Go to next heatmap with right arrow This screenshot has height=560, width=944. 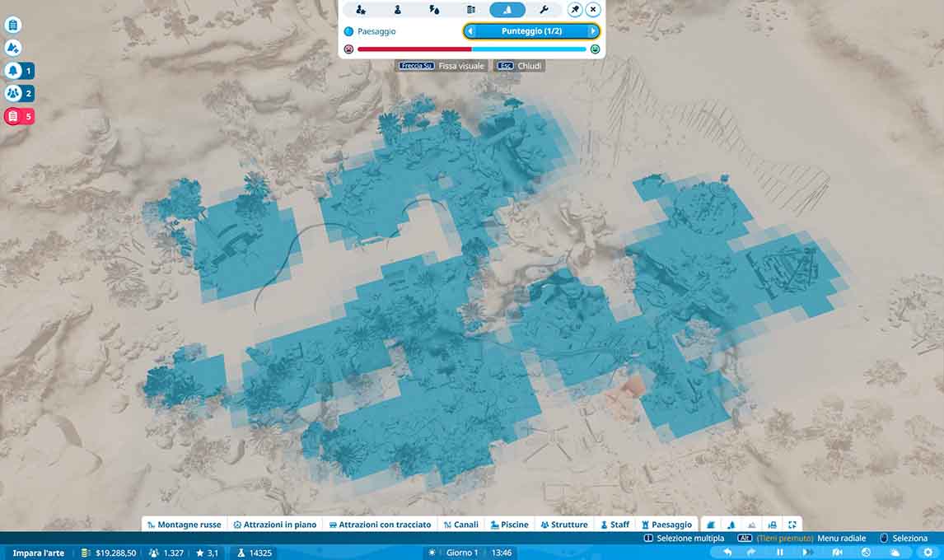592,31
